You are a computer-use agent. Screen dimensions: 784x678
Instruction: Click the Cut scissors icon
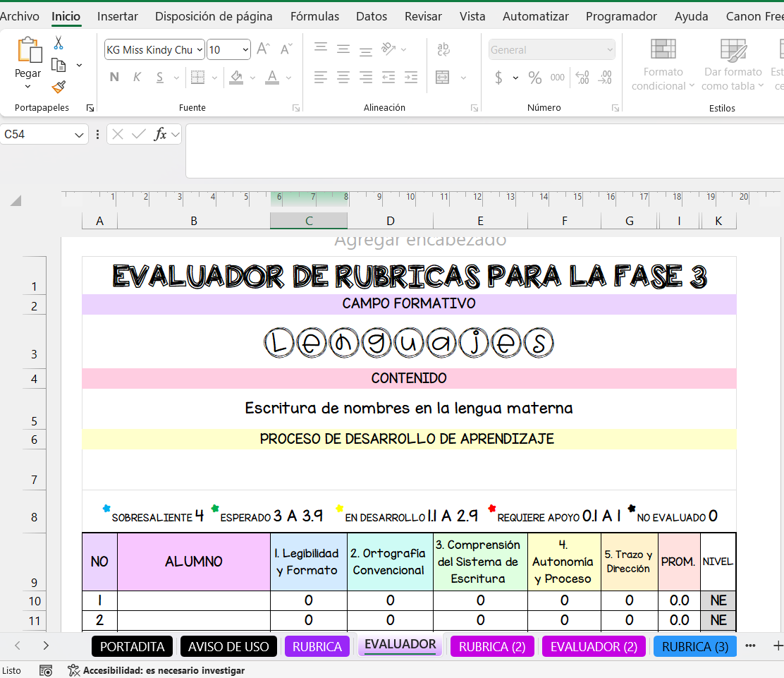pos(59,43)
